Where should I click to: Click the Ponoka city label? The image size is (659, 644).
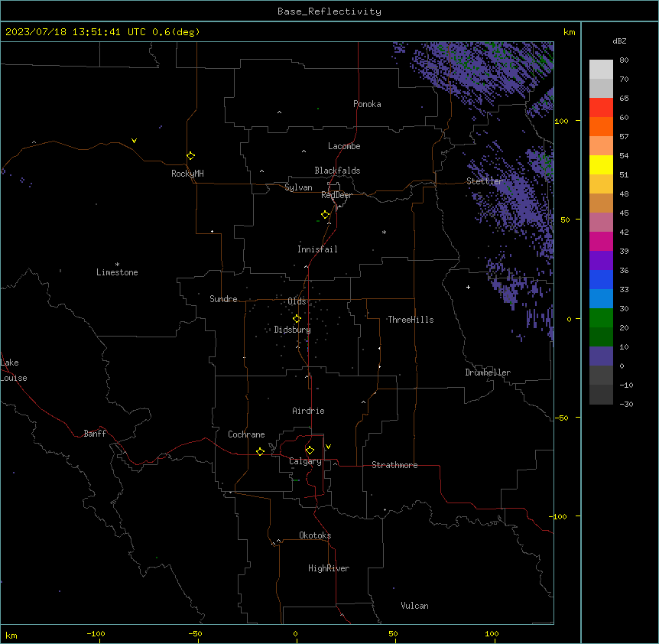(x=367, y=104)
